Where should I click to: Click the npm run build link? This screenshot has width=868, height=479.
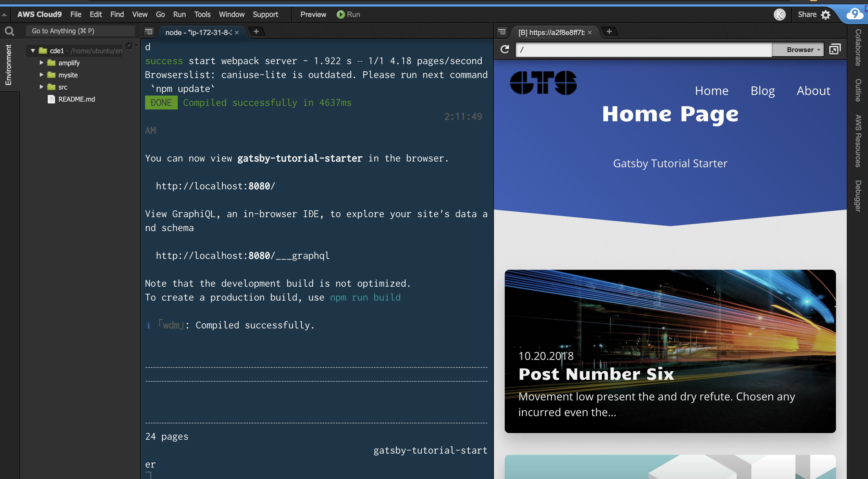(365, 297)
